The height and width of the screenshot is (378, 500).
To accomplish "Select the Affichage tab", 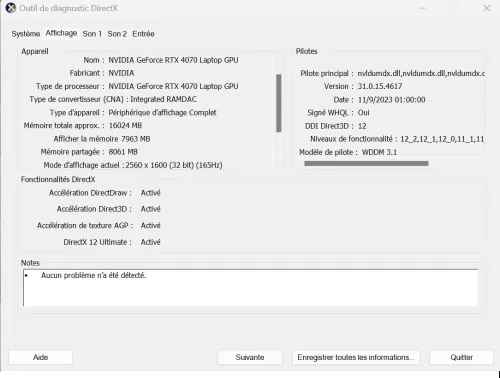I will pyautogui.click(x=61, y=33).
